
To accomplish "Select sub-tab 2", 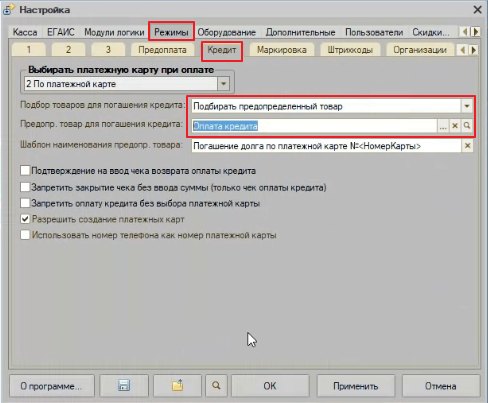I will 68,50.
